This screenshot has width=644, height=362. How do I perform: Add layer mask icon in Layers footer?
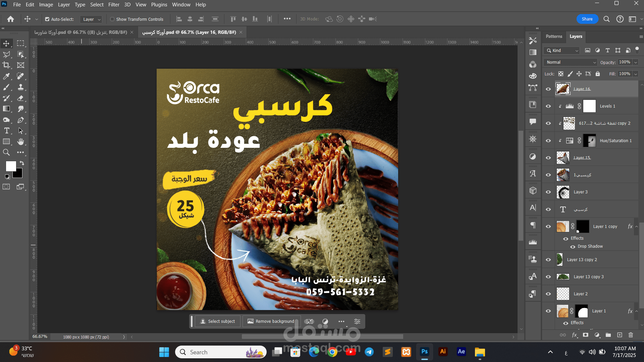586,335
